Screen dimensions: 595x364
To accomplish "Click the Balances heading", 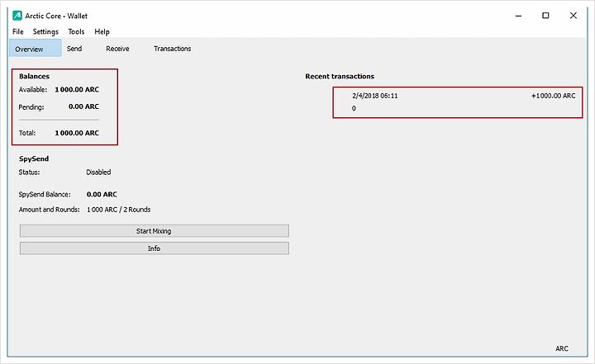I will click(x=34, y=76).
